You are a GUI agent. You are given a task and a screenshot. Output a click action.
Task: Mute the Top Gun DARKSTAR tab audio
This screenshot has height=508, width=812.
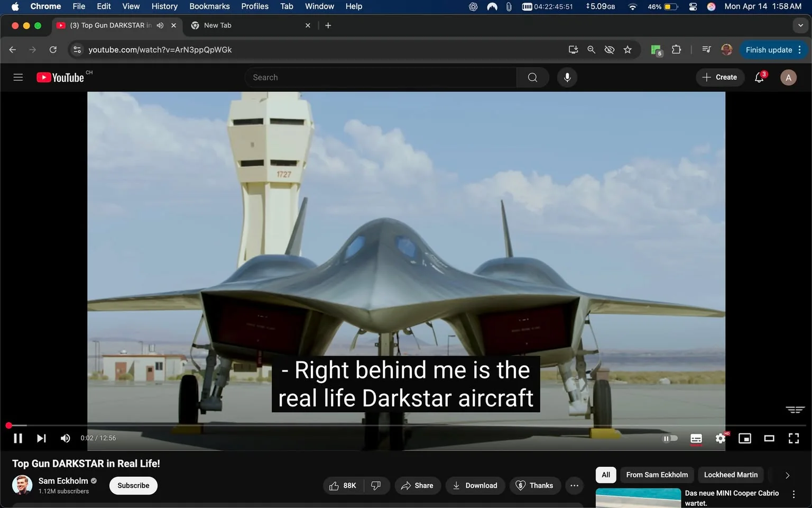coord(160,25)
